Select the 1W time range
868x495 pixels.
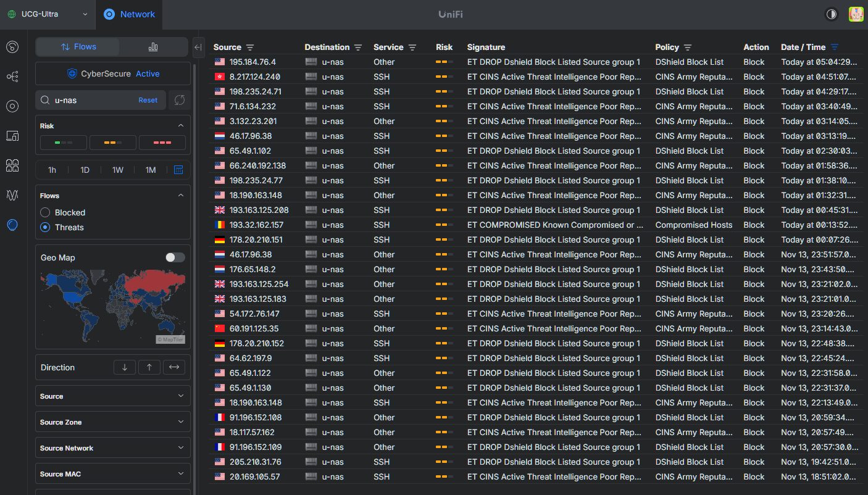coord(117,170)
